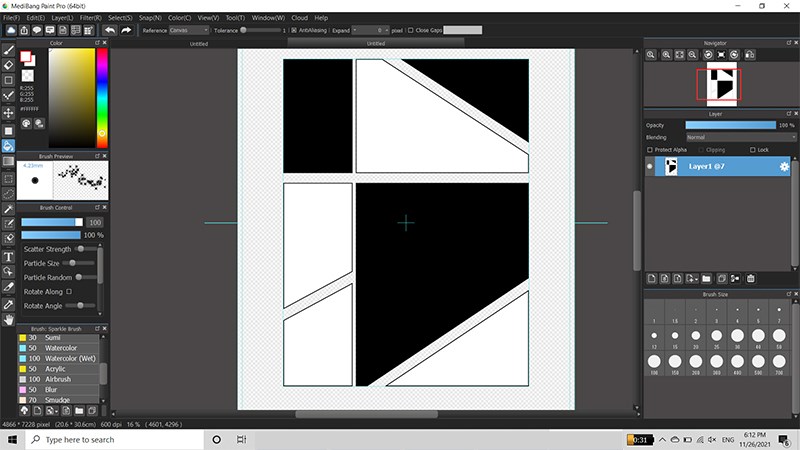Viewport: 800px width, 450px height.
Task: Adjust Tolerance slider
Action: coord(261,30)
